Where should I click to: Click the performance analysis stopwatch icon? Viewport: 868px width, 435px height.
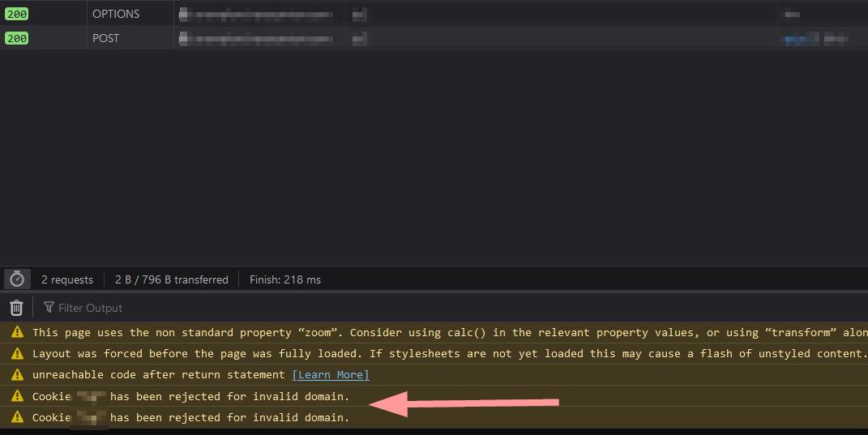[x=17, y=279]
